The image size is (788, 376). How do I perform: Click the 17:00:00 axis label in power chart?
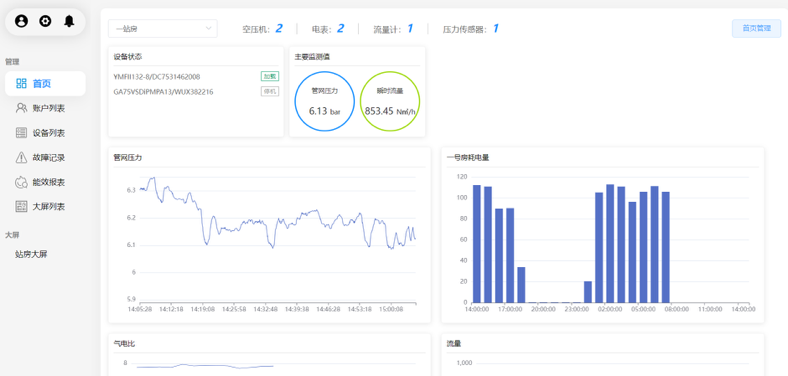(510, 310)
